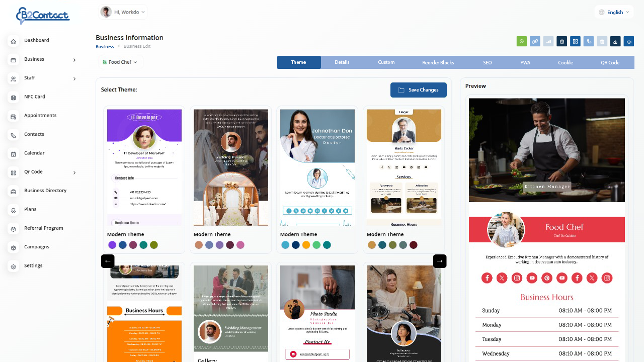Image resolution: width=644 pixels, height=362 pixels.
Task: Open the calendar icon in header toolbar
Action: (x=562, y=41)
